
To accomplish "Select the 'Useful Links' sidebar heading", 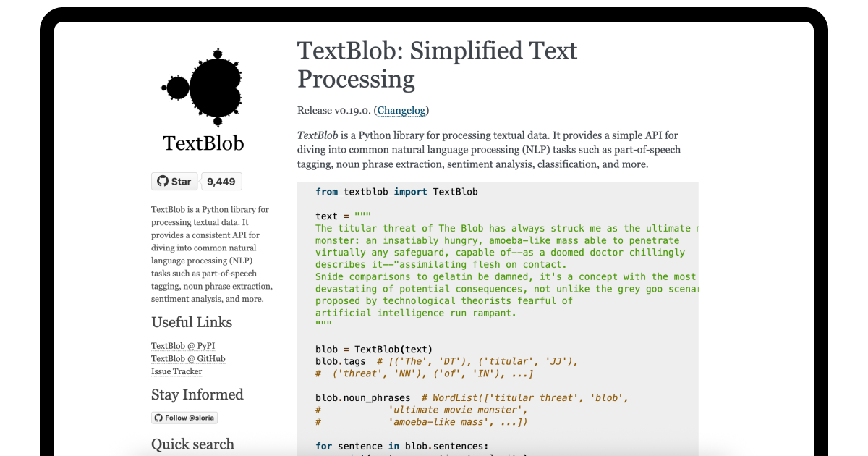I will click(192, 322).
